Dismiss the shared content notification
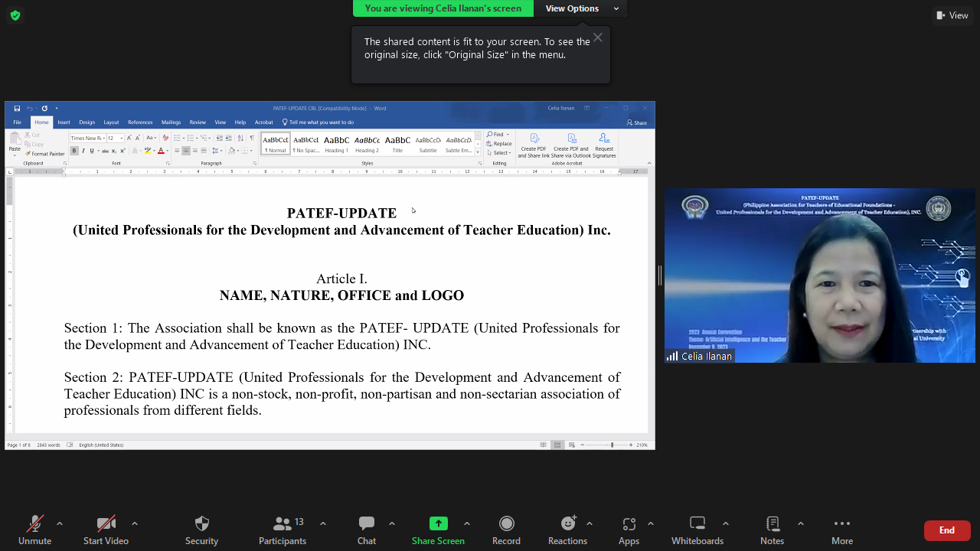 click(x=598, y=37)
